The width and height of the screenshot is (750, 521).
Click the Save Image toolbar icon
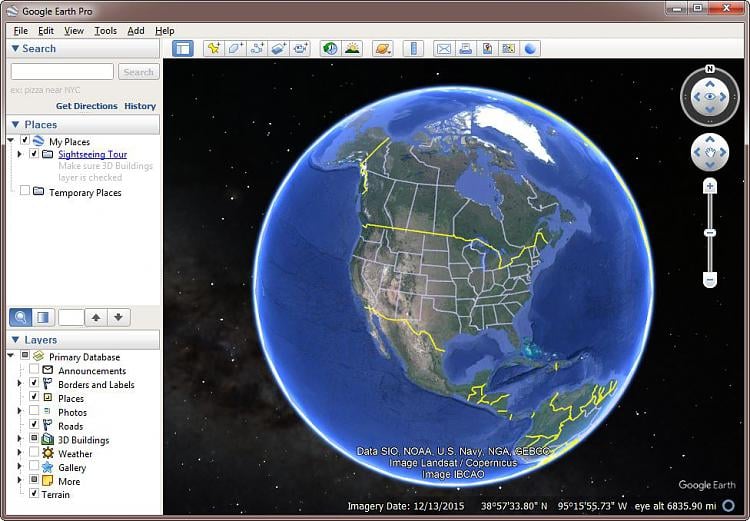[487, 48]
